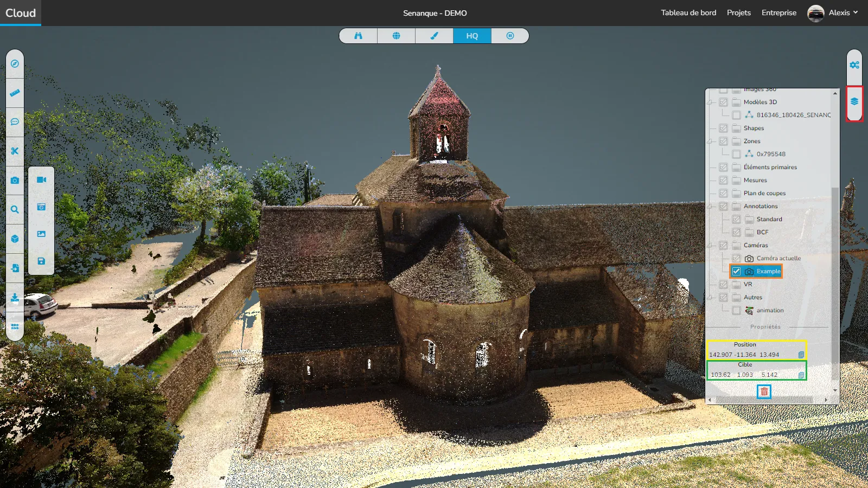Copy the Cible coordinates

coord(801,375)
